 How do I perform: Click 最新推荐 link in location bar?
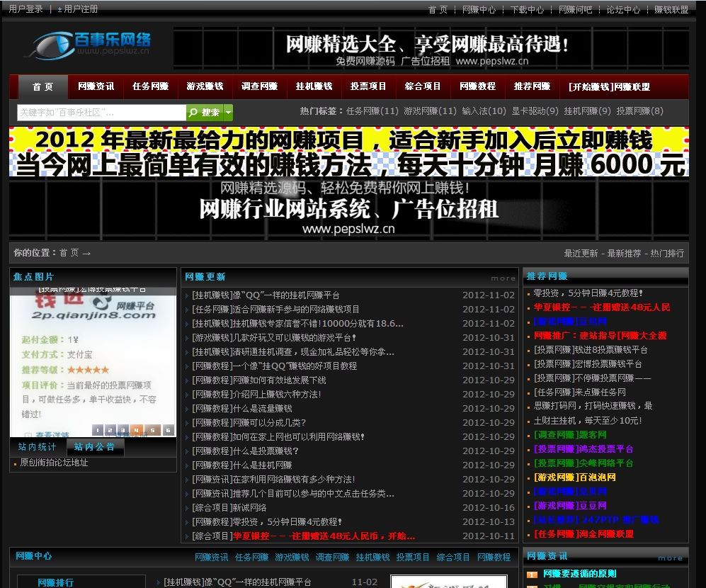(624, 253)
